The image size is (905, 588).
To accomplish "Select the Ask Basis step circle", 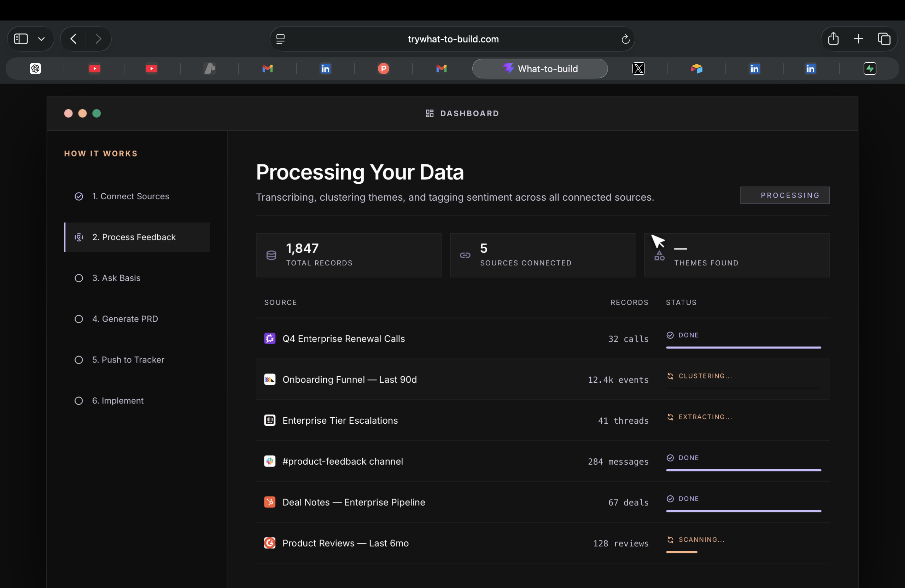I will click(x=79, y=278).
